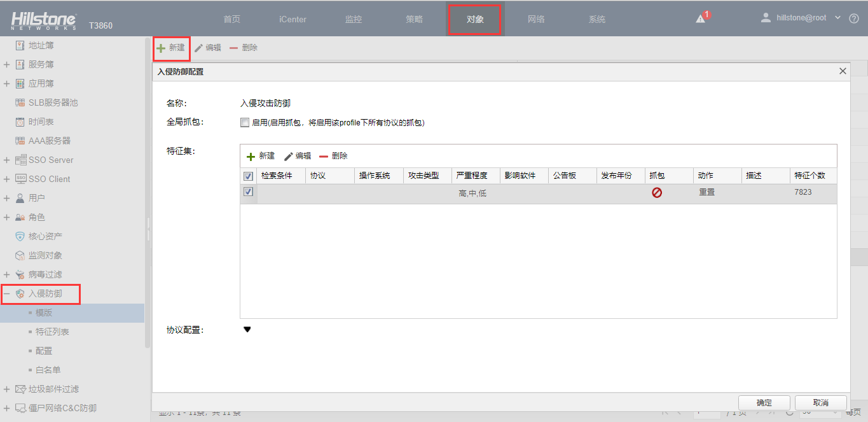Click the 确定 button
Viewport: 868px width, 422px height.
764,403
